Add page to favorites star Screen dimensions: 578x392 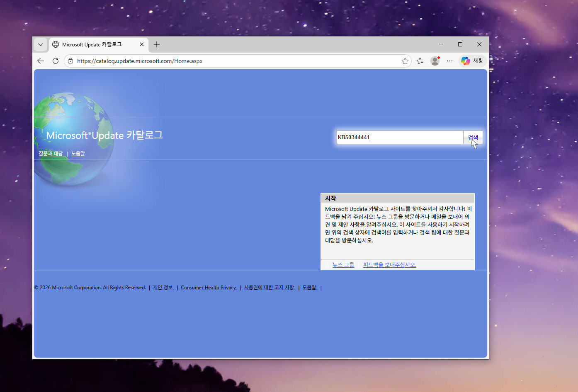(x=405, y=61)
